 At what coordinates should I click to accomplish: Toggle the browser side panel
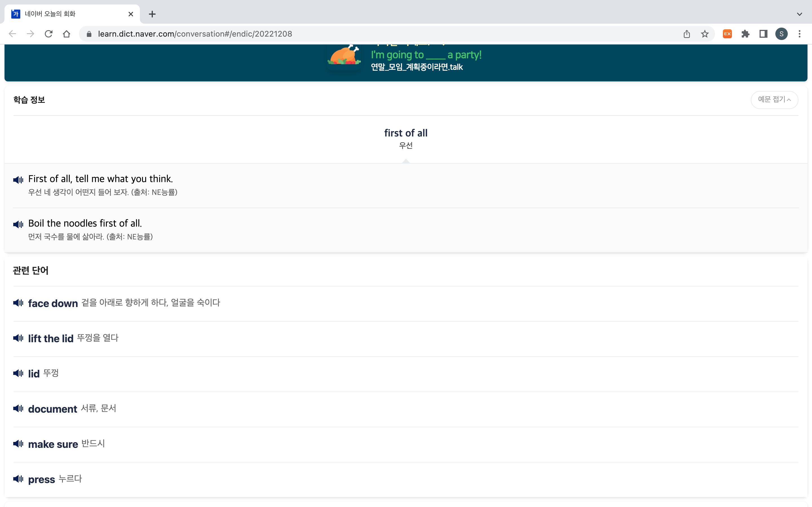(763, 34)
